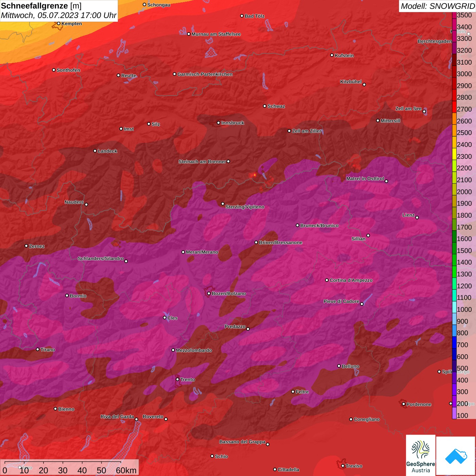The width and height of the screenshot is (476, 476).
Task: Click the Mittersill label
Action: tap(390, 121)
